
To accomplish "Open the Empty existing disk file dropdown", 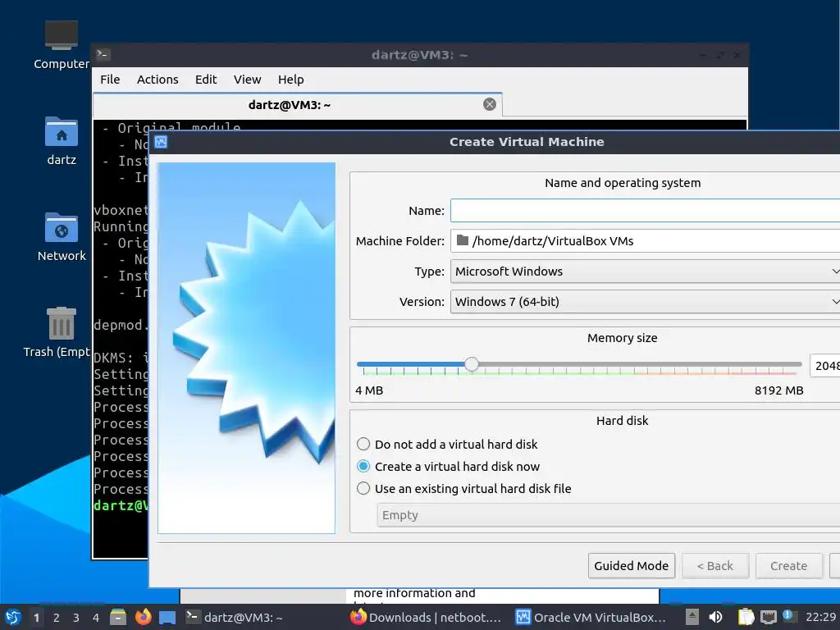I will (609, 515).
